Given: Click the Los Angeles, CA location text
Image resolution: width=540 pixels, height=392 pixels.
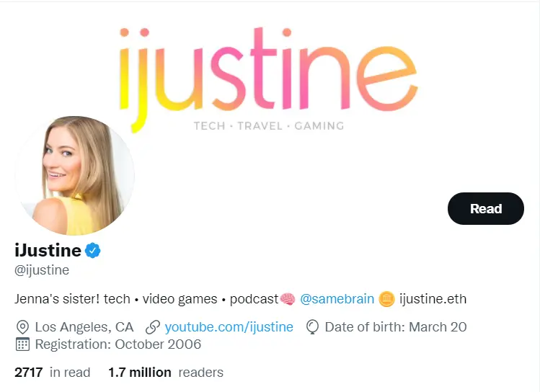Looking at the screenshot, I should 84,327.
